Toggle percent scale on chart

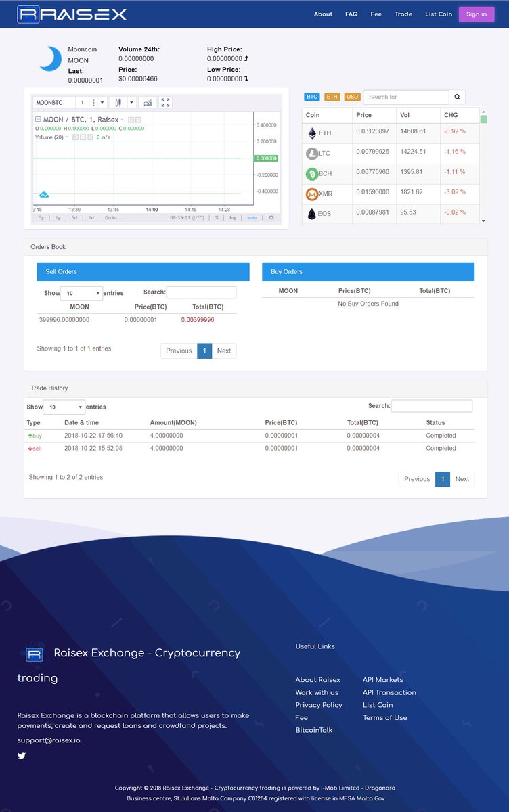[217, 217]
